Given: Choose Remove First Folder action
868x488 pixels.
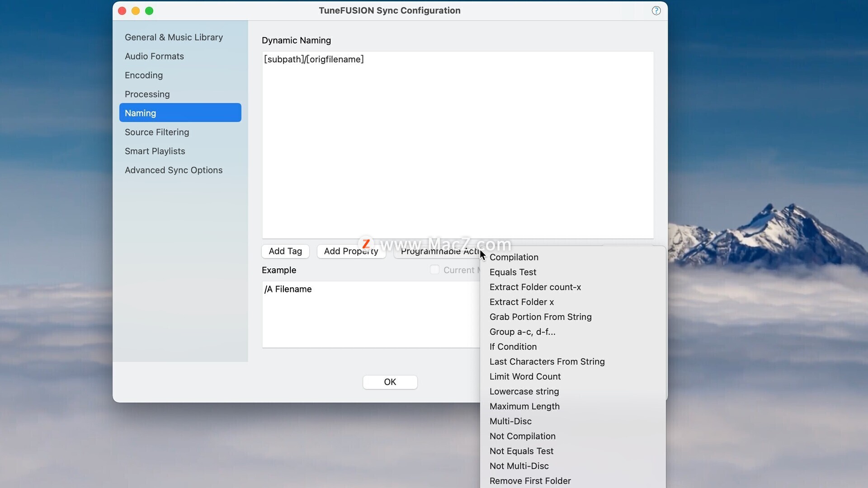Looking at the screenshot, I should pos(573,481).
